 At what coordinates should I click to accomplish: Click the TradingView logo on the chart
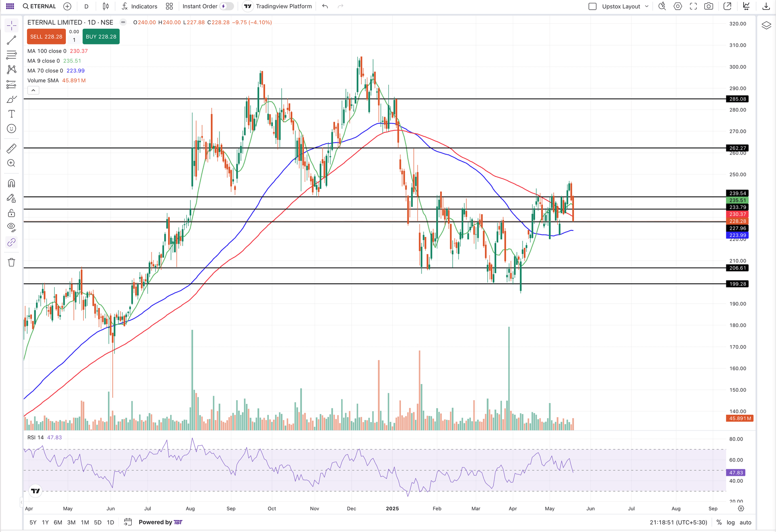36,491
